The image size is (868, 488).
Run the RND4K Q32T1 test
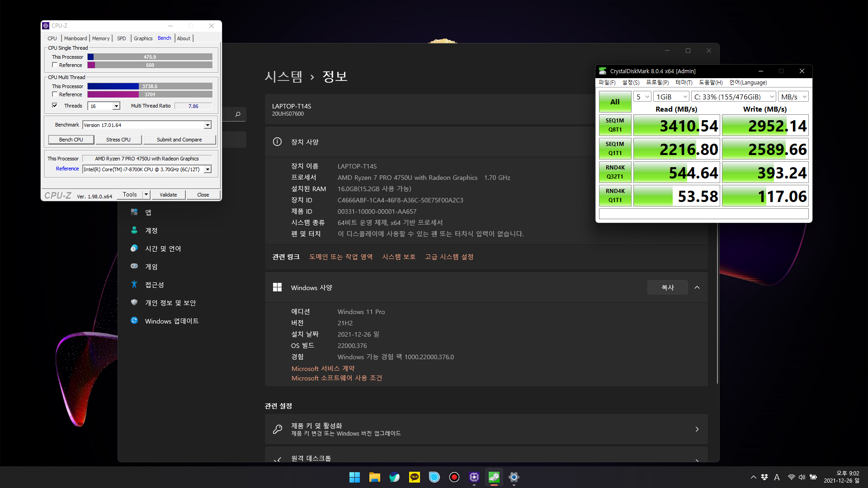[x=615, y=172]
